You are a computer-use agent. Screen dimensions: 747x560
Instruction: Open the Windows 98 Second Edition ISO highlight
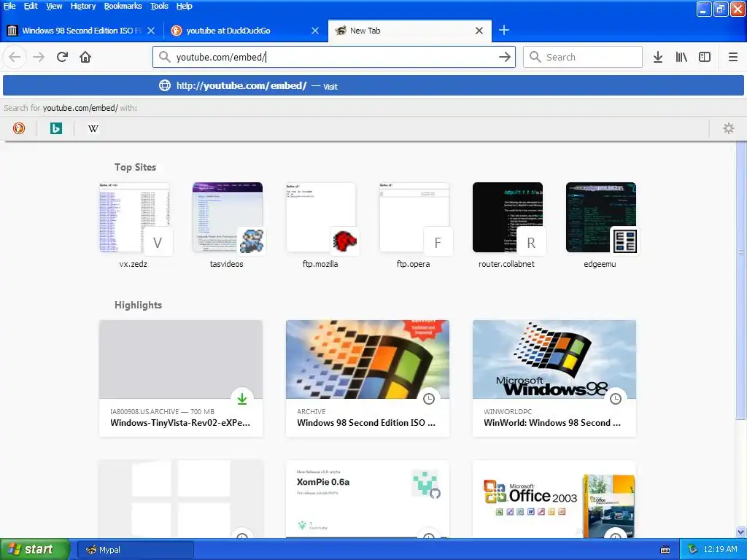click(x=368, y=378)
